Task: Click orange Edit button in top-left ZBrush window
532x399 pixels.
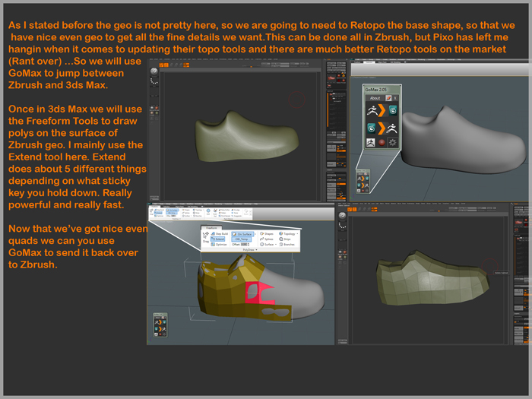Action: pos(161,65)
